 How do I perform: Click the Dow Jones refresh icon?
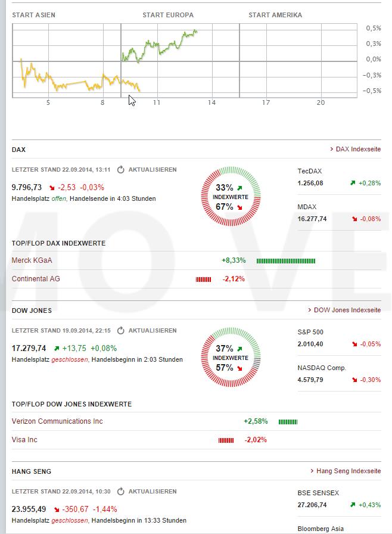(120, 331)
